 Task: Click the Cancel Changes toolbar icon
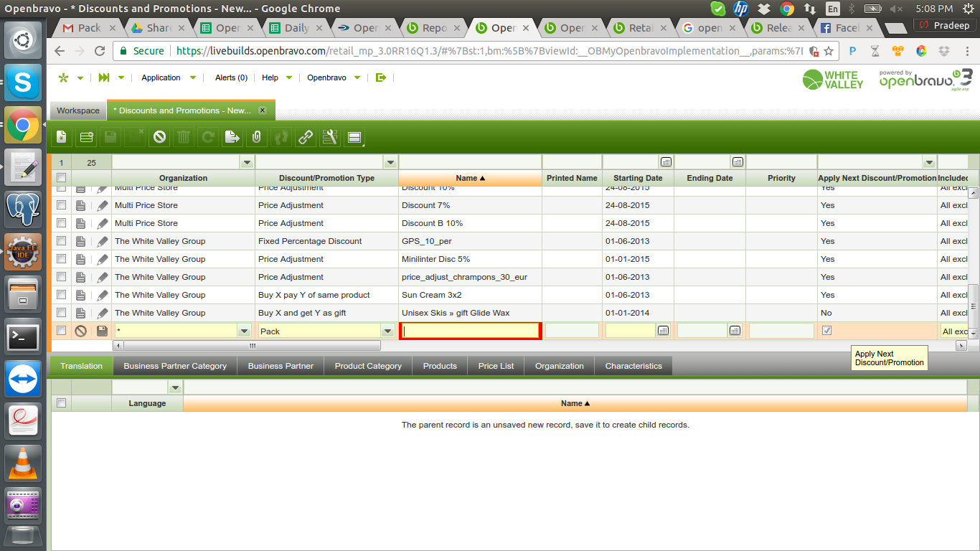tap(159, 137)
